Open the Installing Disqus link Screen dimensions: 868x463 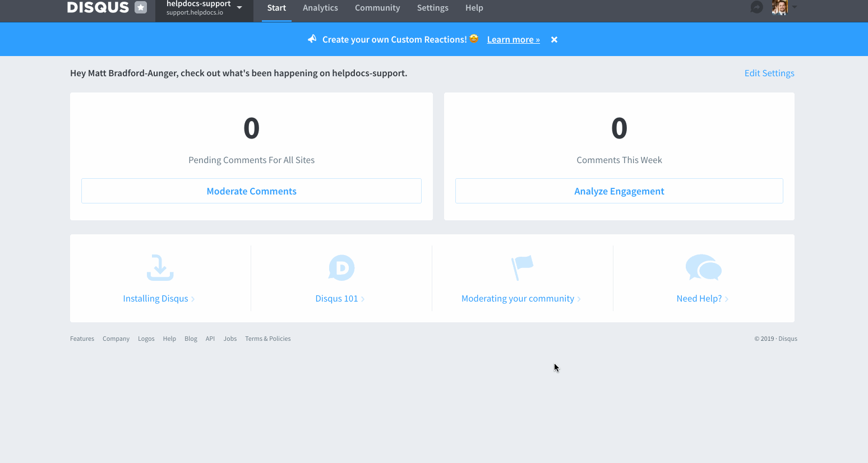pos(159,298)
